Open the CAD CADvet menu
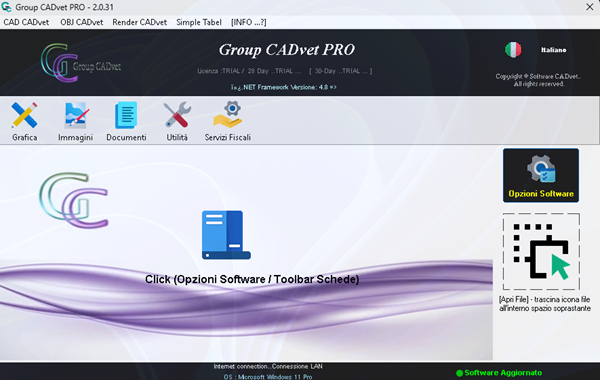 (x=26, y=22)
